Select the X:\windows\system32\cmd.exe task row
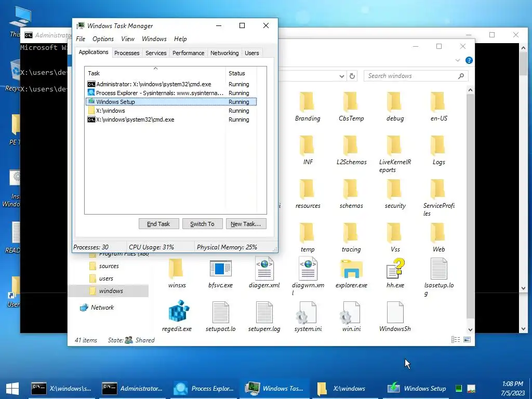 click(171, 119)
